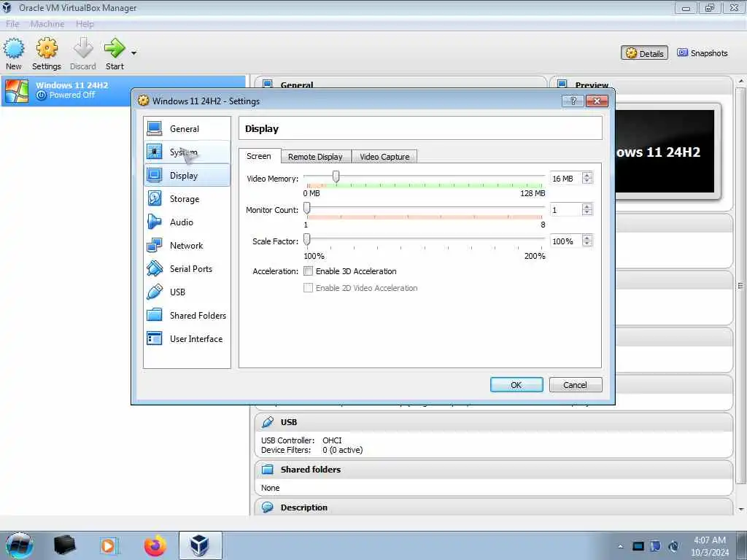The image size is (747, 560).
Task: Click the Preview section icon
Action: (562, 85)
